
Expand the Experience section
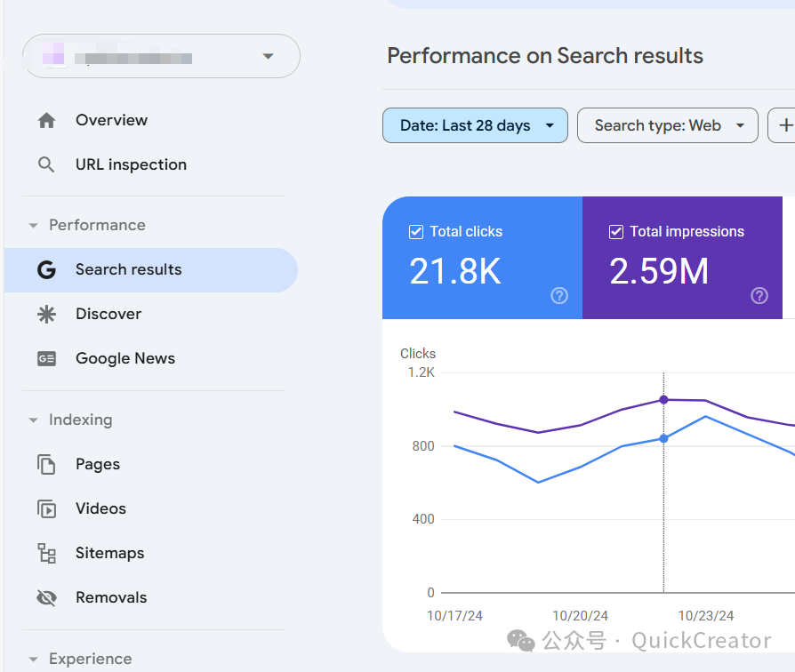coord(34,660)
